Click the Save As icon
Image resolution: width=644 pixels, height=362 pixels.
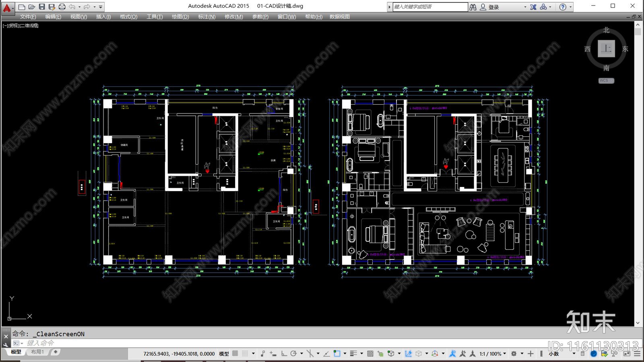click(52, 7)
